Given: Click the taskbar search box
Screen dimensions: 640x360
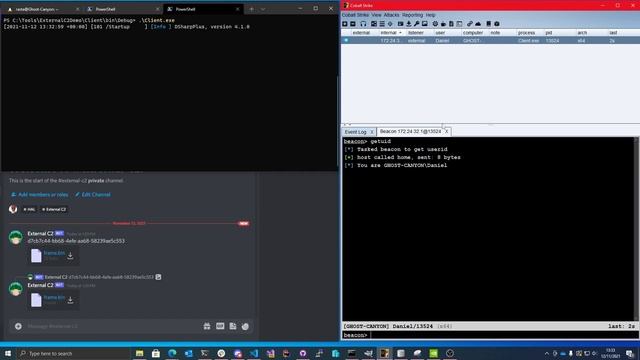Looking at the screenshot, I should coord(73,353).
